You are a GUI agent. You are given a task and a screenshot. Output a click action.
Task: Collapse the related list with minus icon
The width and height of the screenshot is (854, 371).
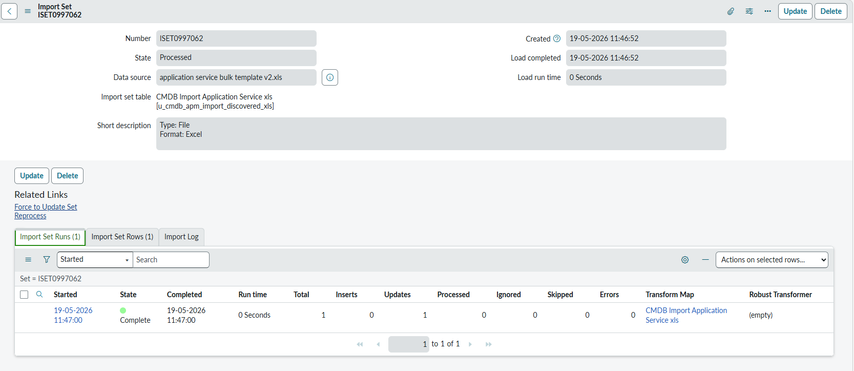pyautogui.click(x=705, y=260)
